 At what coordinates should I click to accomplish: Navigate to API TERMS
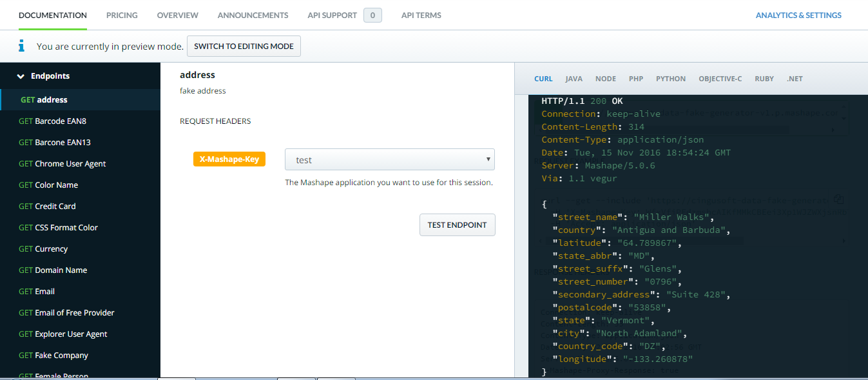pyautogui.click(x=420, y=15)
